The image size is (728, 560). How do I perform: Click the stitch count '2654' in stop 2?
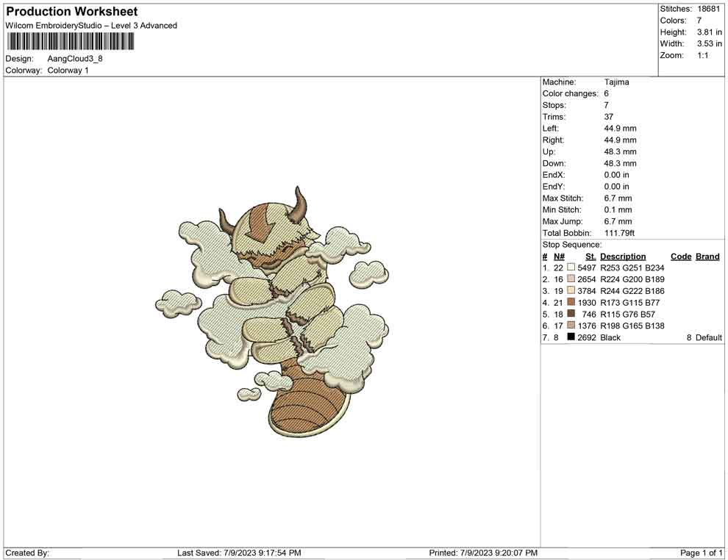tap(587, 279)
